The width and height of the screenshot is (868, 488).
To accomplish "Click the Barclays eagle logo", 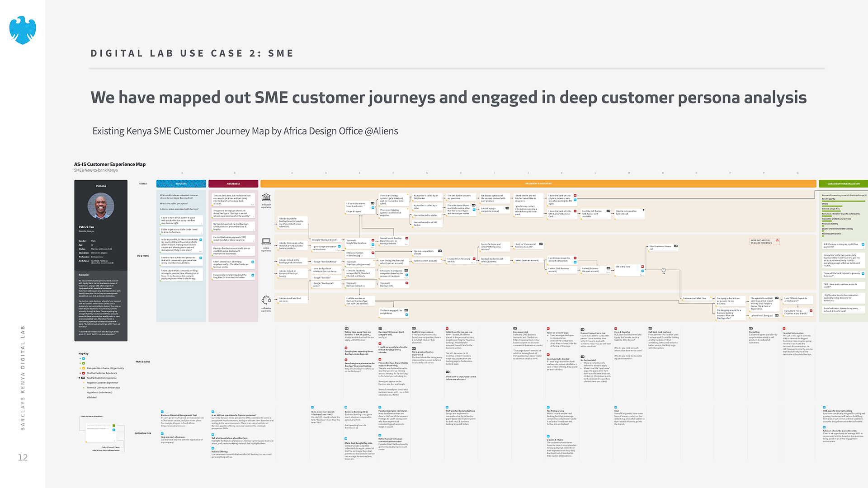I will (23, 30).
